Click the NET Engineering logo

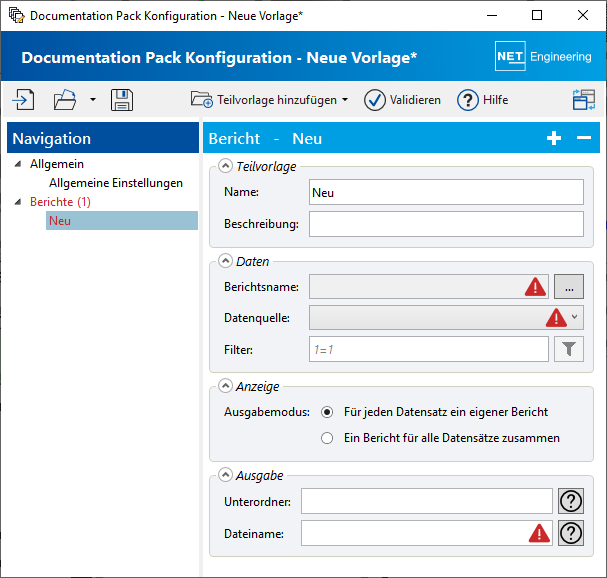(543, 56)
